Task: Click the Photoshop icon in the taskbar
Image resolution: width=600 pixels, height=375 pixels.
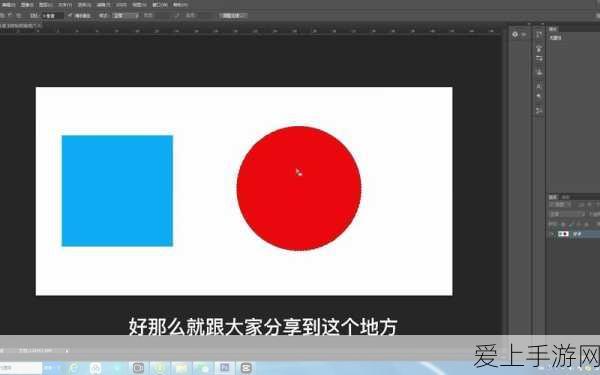Action: click(x=225, y=368)
